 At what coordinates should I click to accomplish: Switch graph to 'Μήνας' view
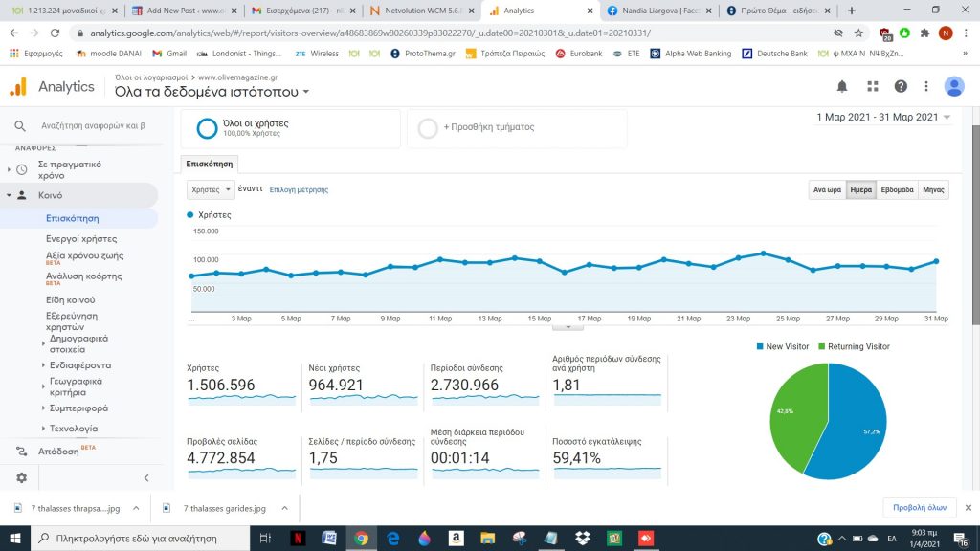pos(933,190)
